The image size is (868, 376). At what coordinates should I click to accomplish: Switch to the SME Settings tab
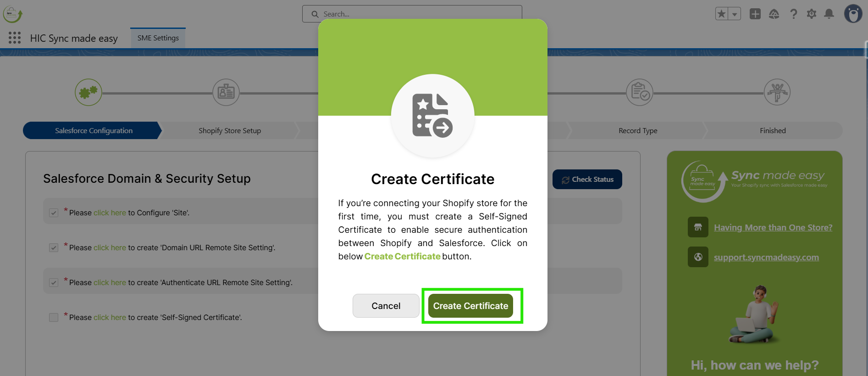[x=158, y=38]
